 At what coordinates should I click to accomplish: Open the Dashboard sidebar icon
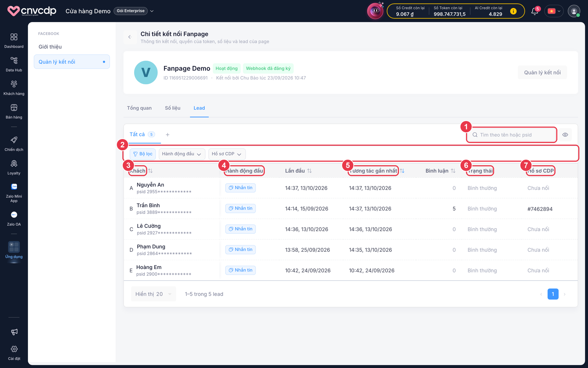[x=14, y=40]
